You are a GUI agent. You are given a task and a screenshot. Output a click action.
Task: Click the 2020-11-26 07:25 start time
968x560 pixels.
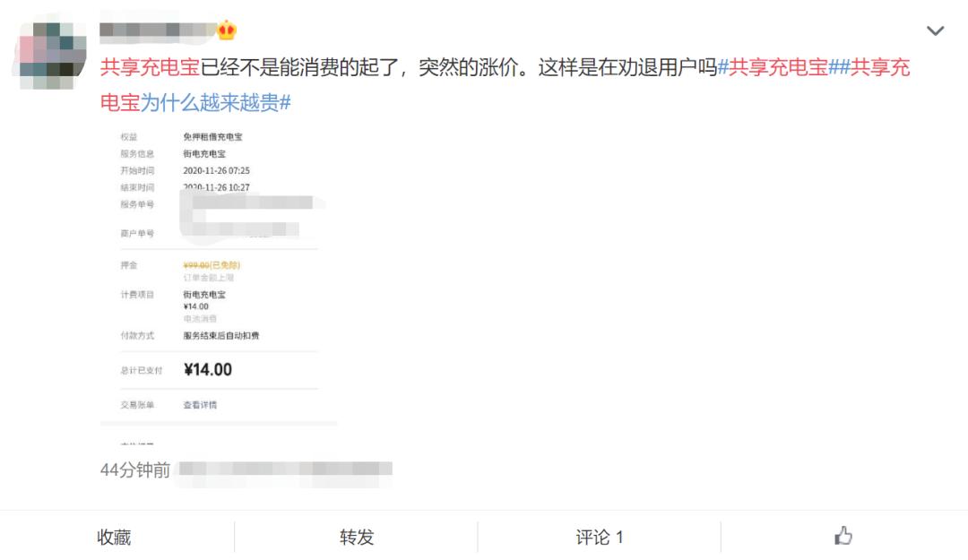click(x=216, y=170)
